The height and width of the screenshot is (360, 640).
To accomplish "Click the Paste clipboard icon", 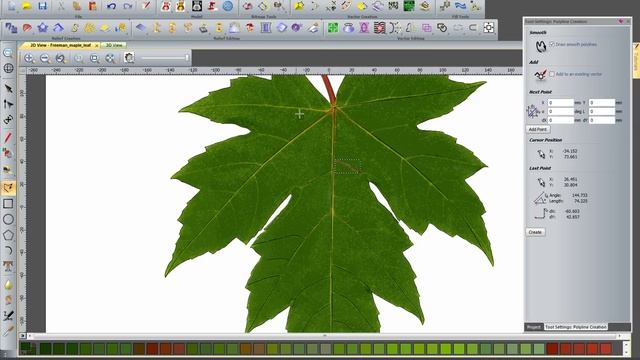I will 92,6.
